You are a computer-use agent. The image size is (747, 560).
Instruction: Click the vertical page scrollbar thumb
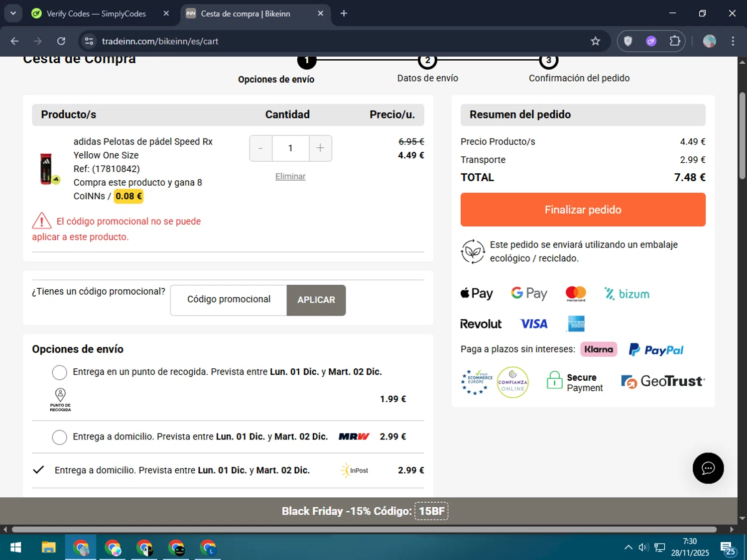click(742, 135)
